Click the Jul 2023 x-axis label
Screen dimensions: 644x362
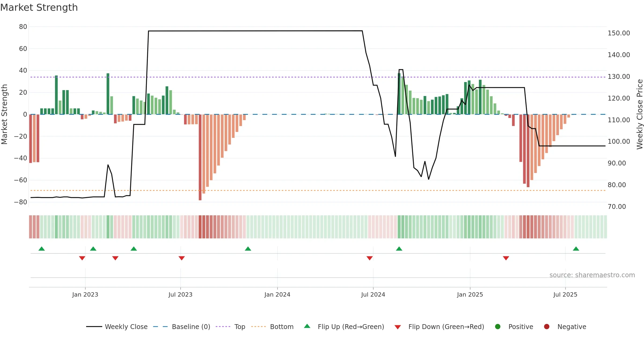(180, 295)
